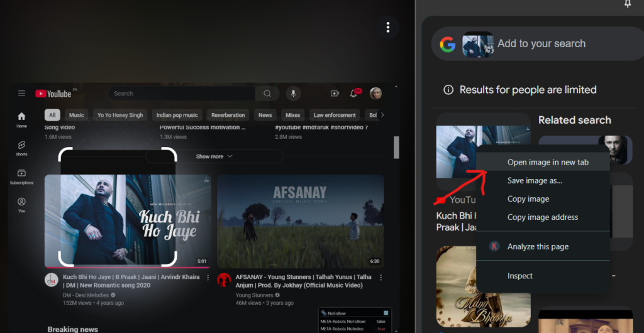Open the three-dot overlay menu at top
Image resolution: width=644 pixels, height=333 pixels.
coord(387,28)
